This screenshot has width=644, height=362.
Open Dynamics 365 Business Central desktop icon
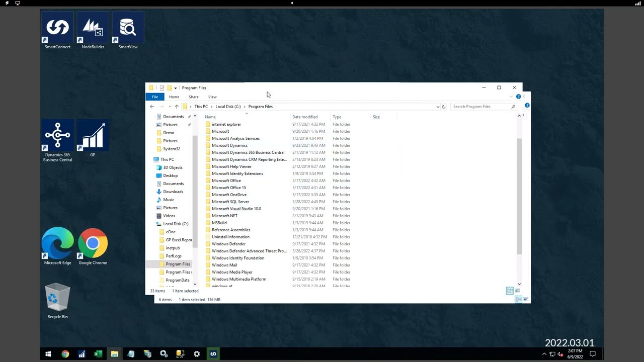[57, 141]
